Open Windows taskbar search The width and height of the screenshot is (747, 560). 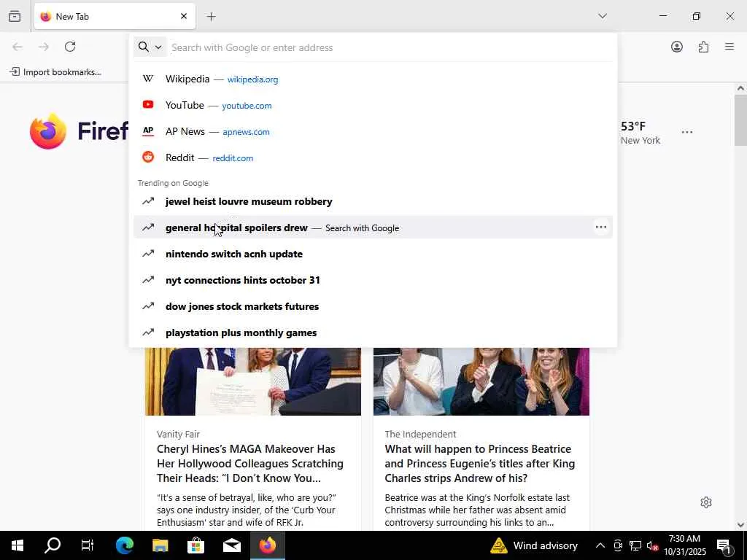[x=53, y=545]
